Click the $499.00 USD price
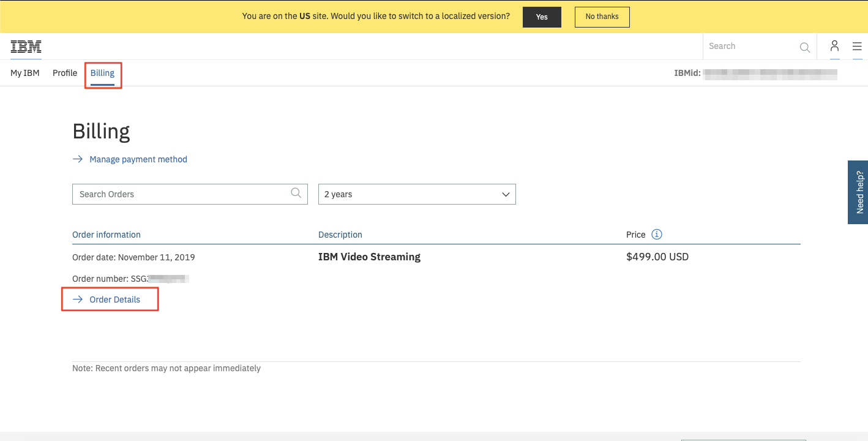Screen dimensions: 868x441 (657, 257)
